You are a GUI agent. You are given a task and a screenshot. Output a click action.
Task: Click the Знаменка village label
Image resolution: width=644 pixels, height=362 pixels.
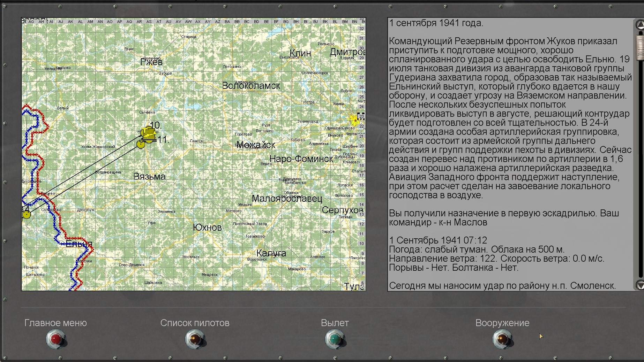point(166,211)
